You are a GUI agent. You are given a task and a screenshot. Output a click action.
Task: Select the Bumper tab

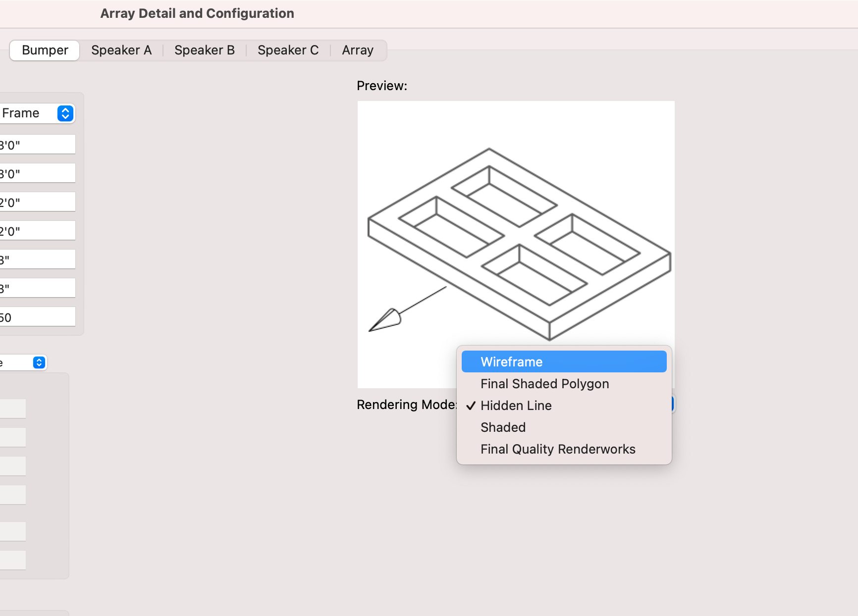(44, 50)
